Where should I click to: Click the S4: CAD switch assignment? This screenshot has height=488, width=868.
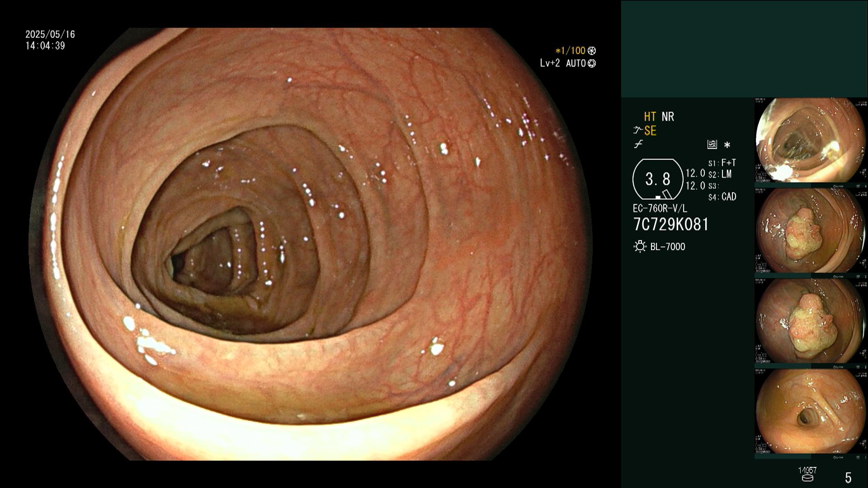[x=722, y=197]
